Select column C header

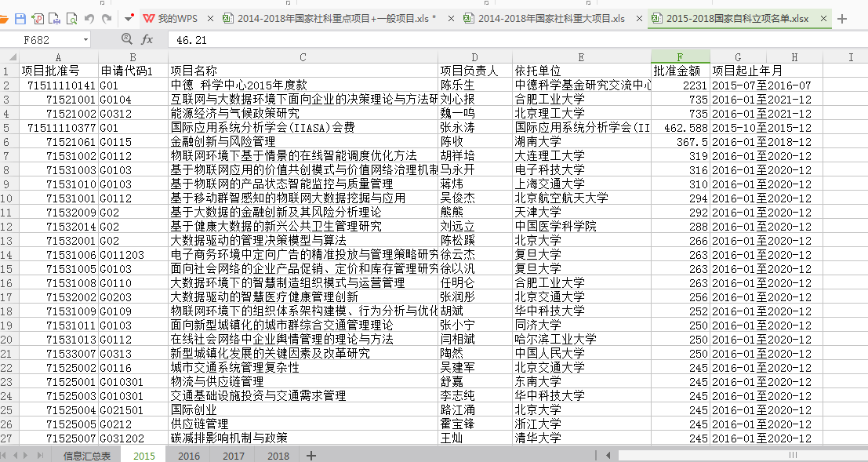point(303,57)
